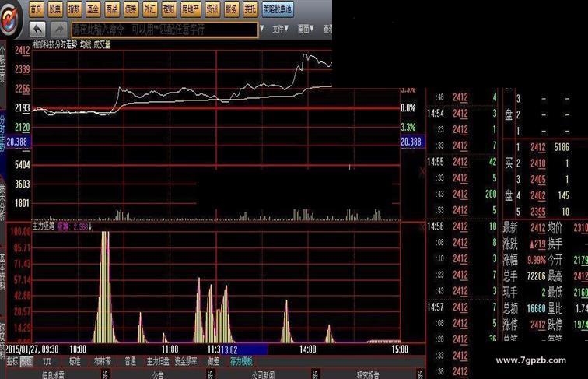Click 设 button beside 公司新闻
The image size is (588, 379).
(315, 374)
